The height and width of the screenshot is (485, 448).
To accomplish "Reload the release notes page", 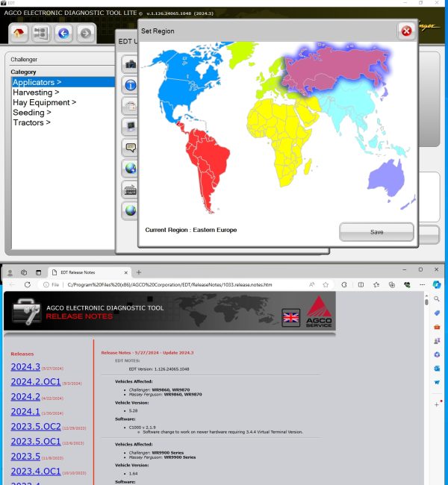I will tap(27, 284).
